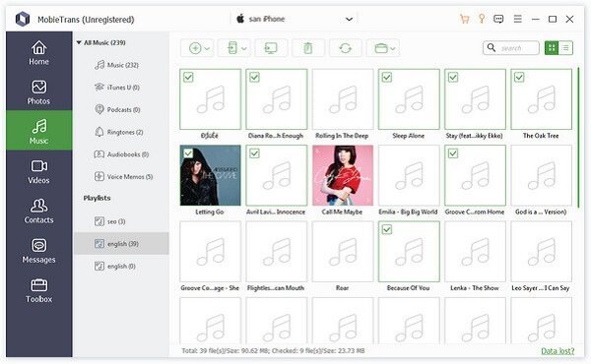Open the Photos section

click(x=38, y=92)
